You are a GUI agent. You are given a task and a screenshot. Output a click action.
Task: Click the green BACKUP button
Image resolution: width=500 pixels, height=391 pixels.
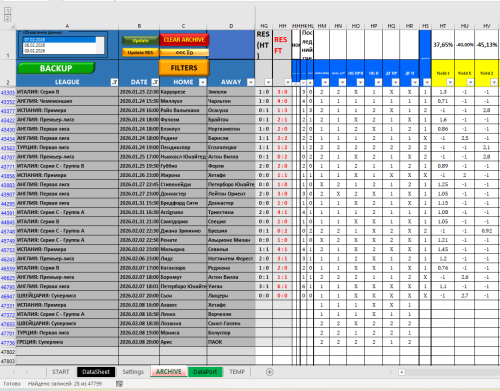pos(56,68)
